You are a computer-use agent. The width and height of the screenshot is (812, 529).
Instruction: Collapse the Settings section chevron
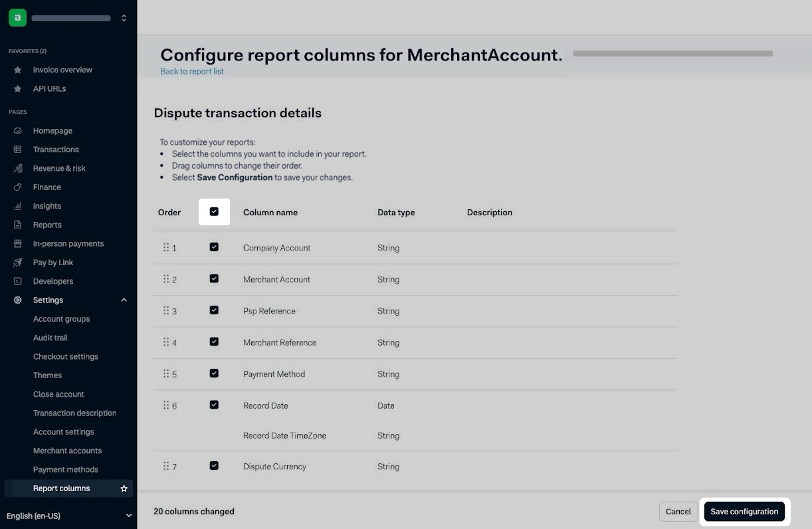[x=124, y=300]
